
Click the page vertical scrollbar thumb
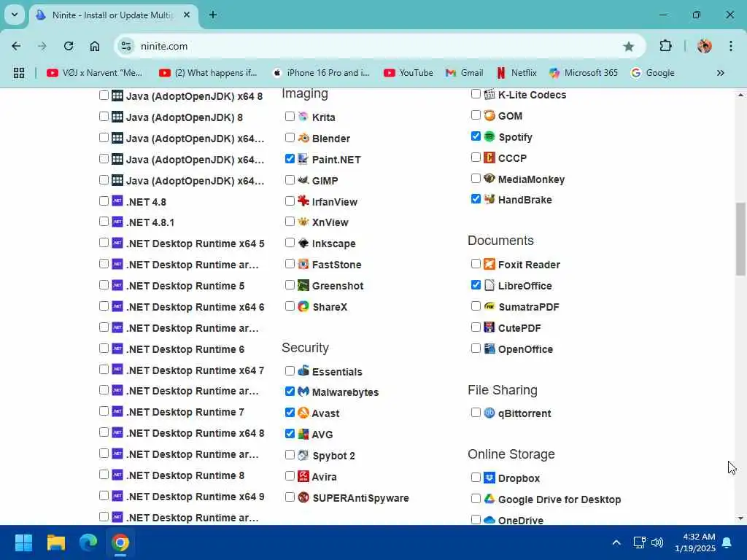pyautogui.click(x=740, y=239)
